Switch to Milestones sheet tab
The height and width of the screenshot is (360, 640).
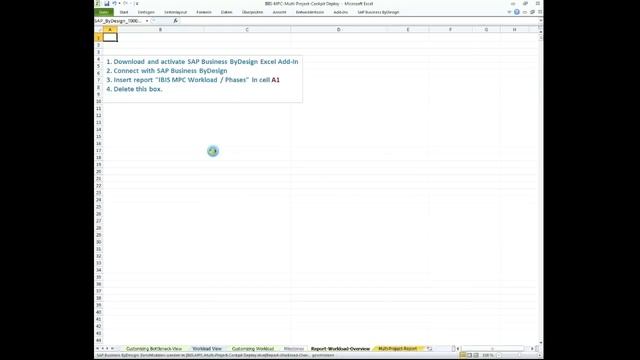pos(293,349)
